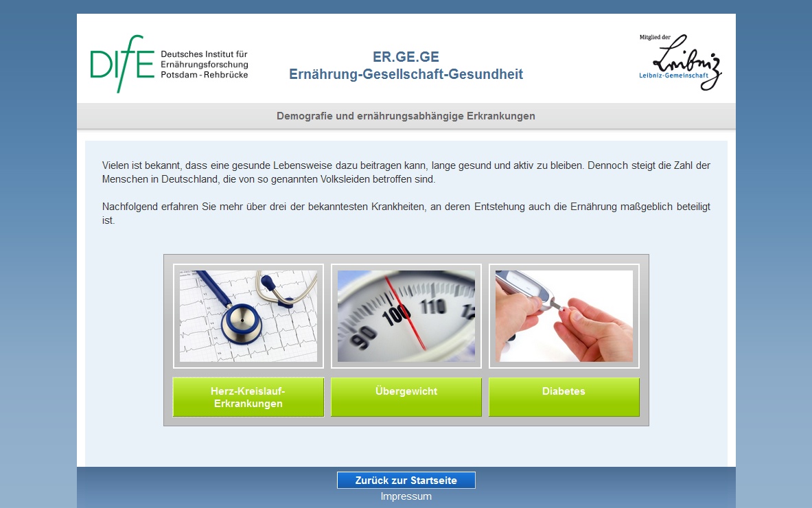Screen dimensions: 812x508
Task: Click the ER.GE.GE title heading
Action: click(x=406, y=56)
